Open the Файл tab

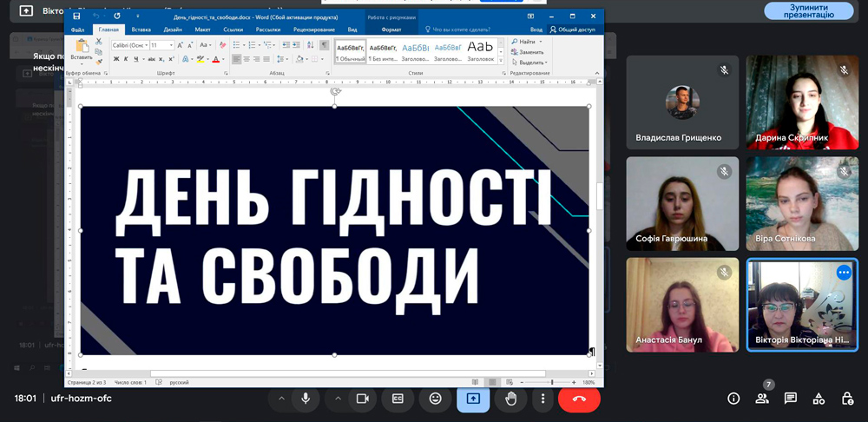(x=77, y=30)
